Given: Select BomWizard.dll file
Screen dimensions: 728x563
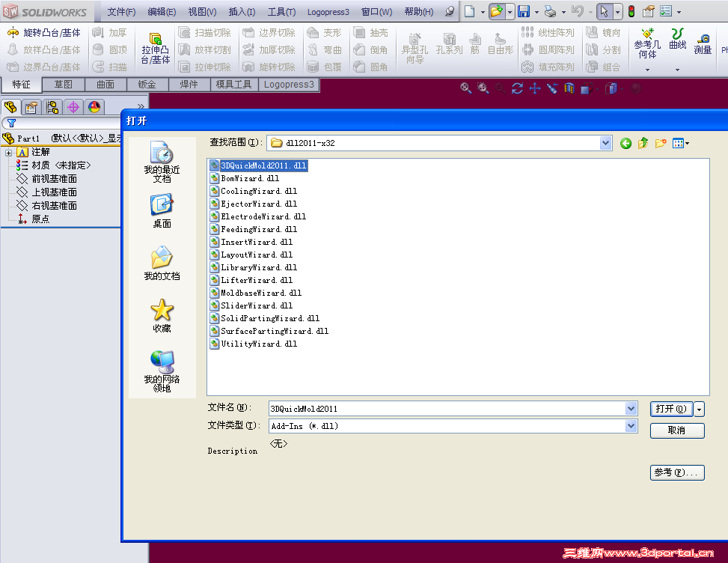Looking at the screenshot, I should click(245, 178).
